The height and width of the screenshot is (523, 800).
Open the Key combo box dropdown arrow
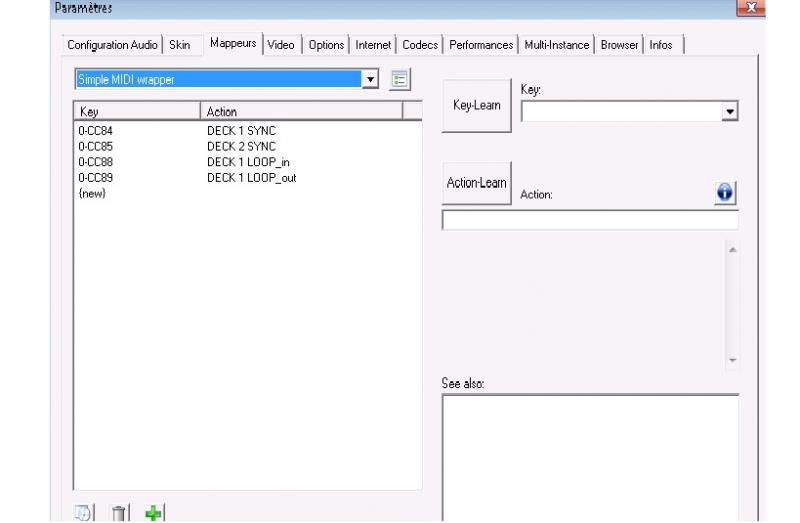(730, 112)
